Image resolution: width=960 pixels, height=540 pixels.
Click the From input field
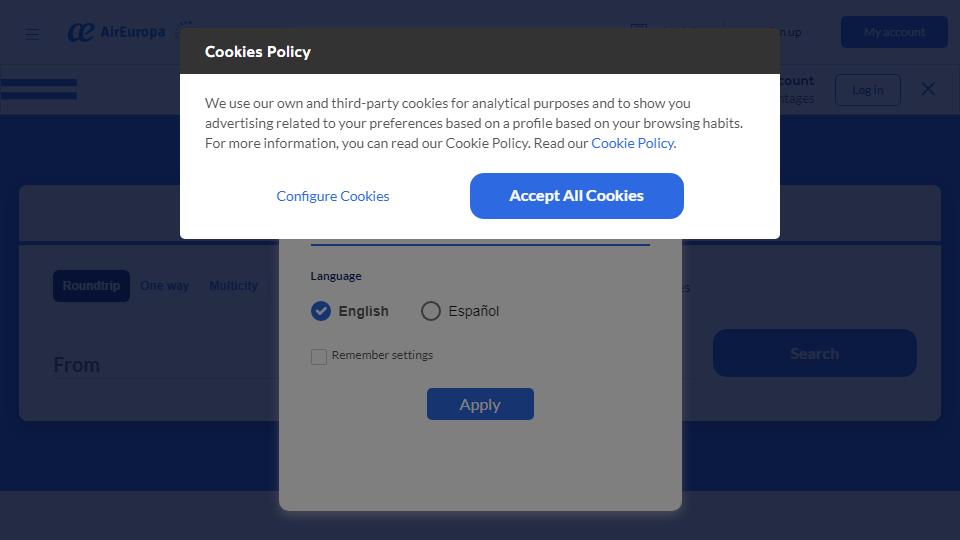(x=165, y=365)
